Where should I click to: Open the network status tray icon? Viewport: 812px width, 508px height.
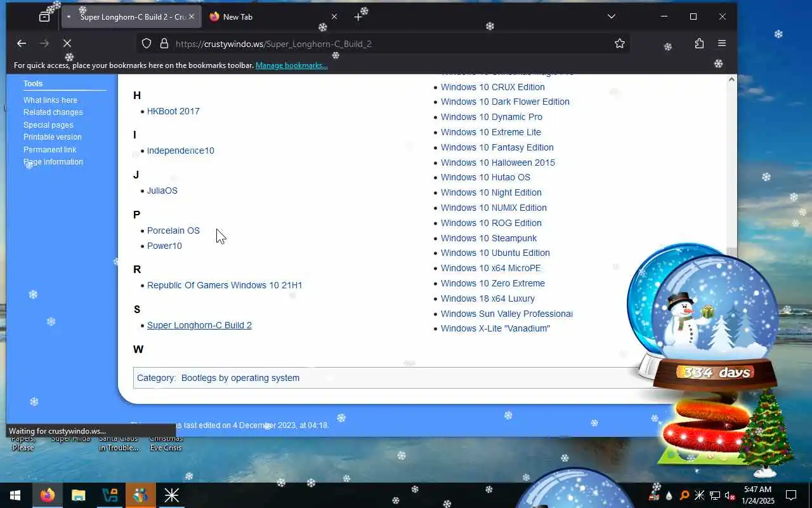point(714,495)
